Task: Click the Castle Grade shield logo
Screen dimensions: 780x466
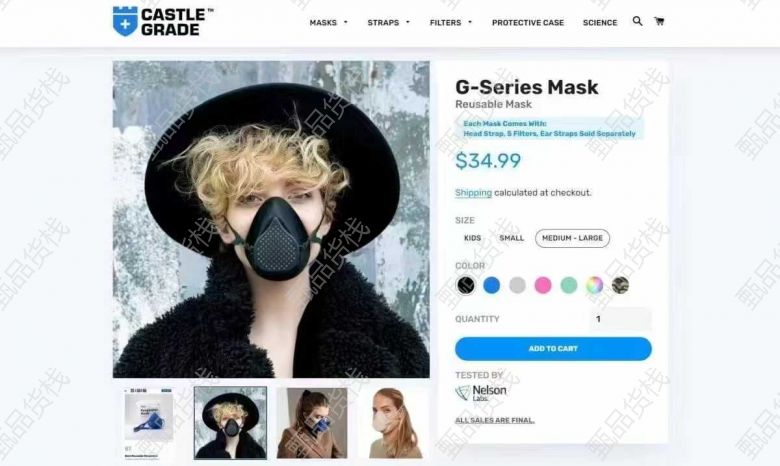Action: point(125,21)
